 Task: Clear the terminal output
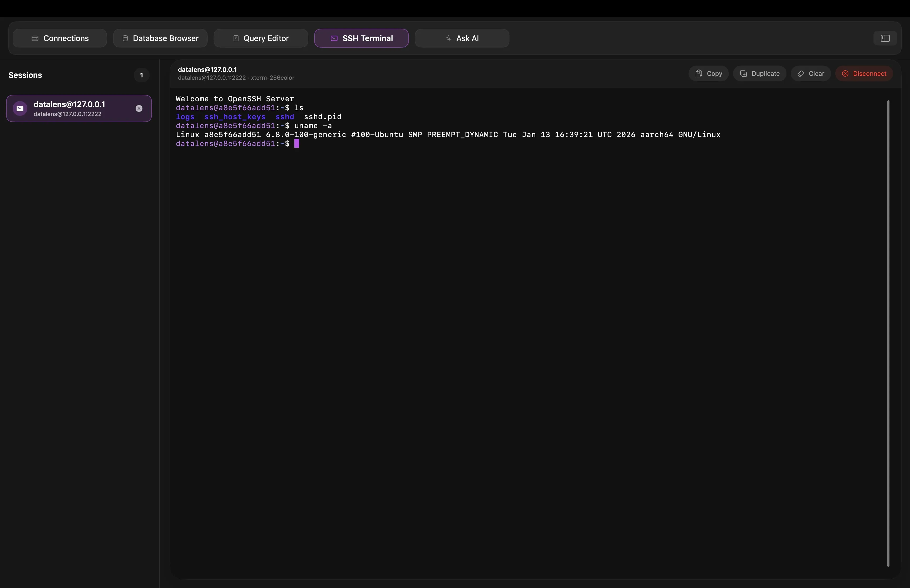click(811, 74)
